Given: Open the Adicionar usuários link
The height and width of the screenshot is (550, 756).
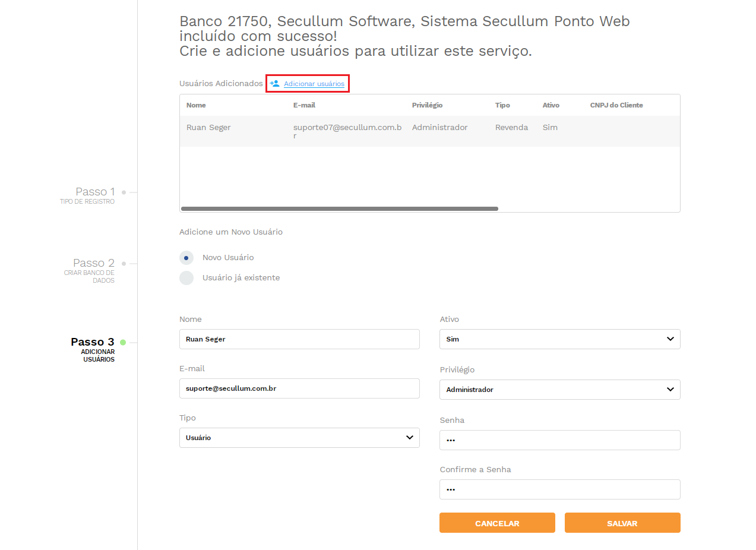Looking at the screenshot, I should coord(314,84).
